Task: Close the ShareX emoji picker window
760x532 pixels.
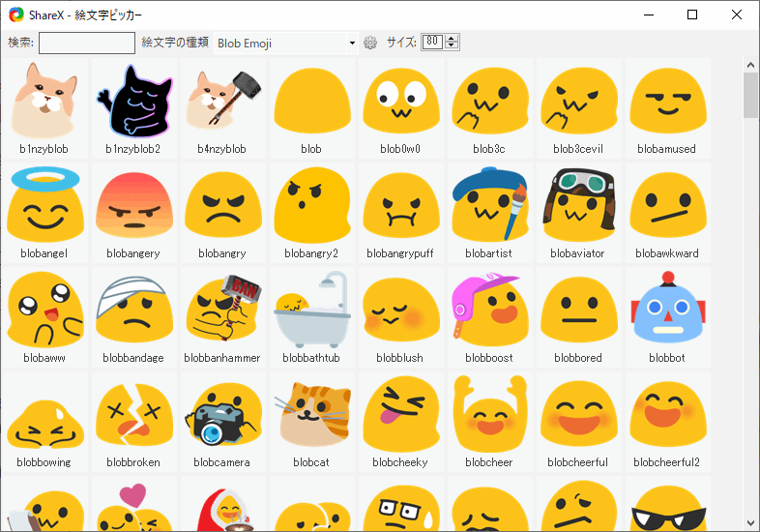Action: (736, 15)
